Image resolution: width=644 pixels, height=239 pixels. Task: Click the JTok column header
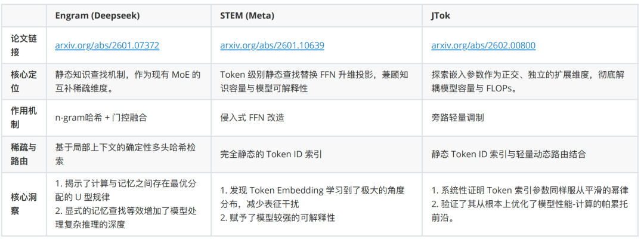click(x=441, y=16)
